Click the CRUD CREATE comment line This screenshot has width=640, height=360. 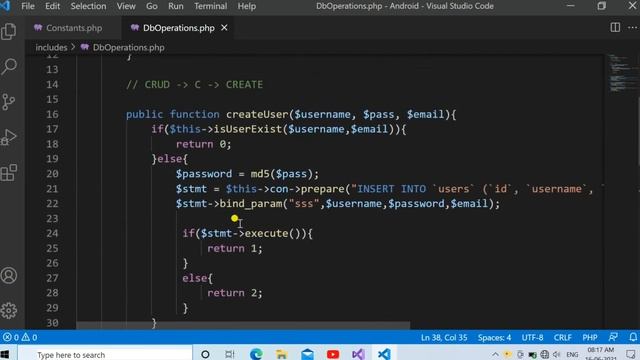click(194, 84)
